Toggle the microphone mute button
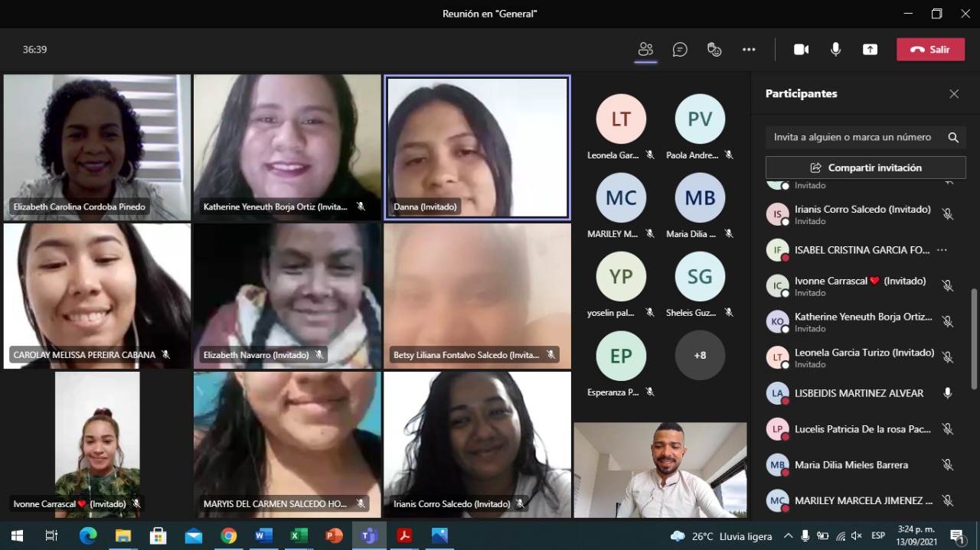This screenshot has width=980, height=550. [835, 50]
